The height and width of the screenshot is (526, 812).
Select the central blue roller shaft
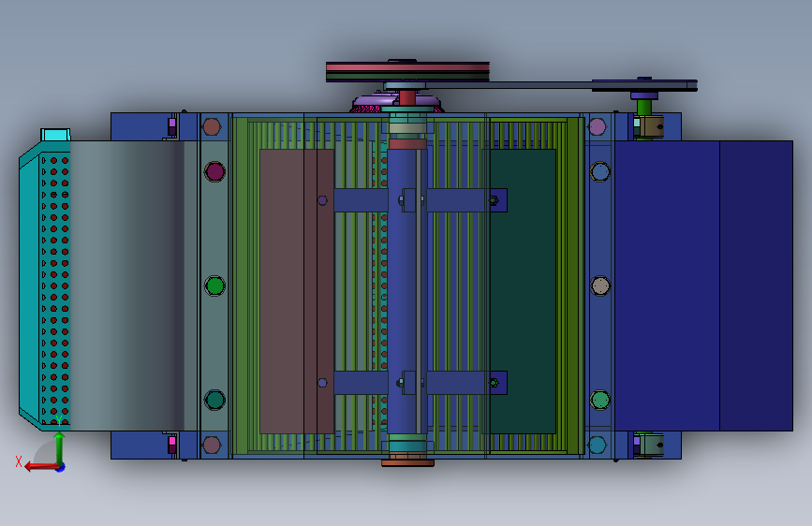[407, 291]
